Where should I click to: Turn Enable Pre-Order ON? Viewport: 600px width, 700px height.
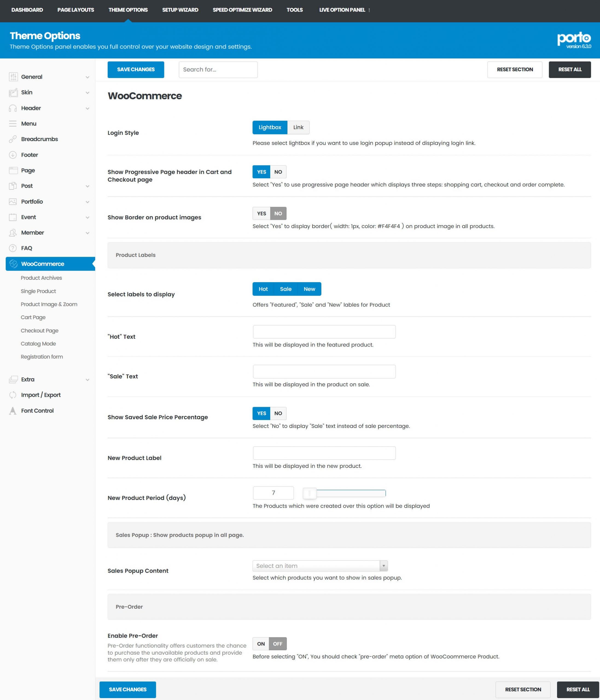[261, 644]
